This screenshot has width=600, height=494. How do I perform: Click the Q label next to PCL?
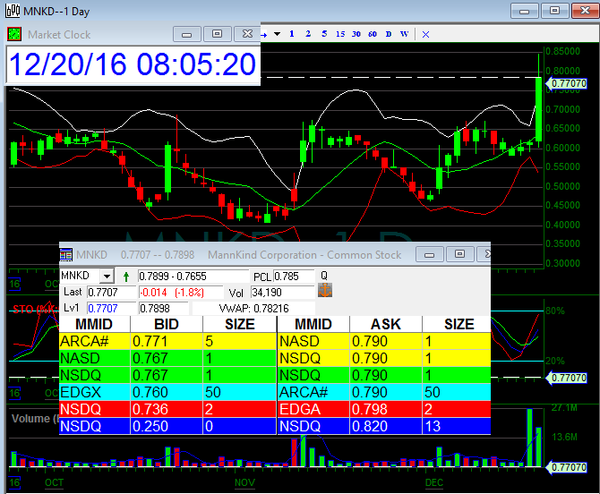[323, 275]
